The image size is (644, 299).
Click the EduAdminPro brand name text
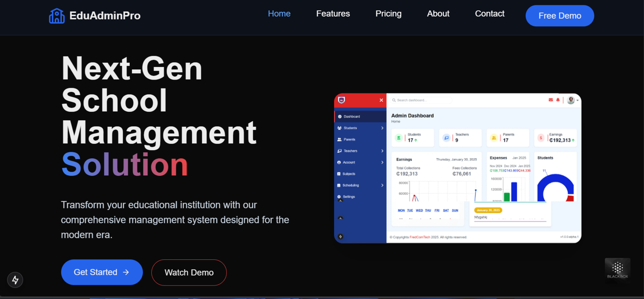point(105,16)
